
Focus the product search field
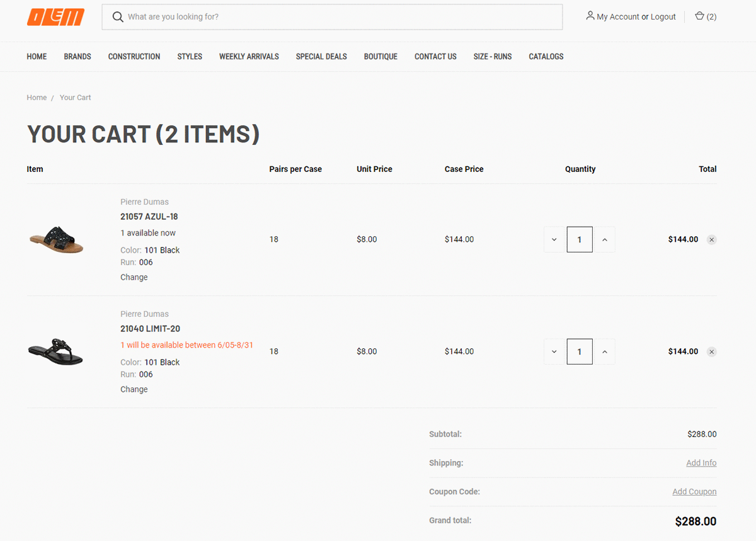(x=340, y=17)
